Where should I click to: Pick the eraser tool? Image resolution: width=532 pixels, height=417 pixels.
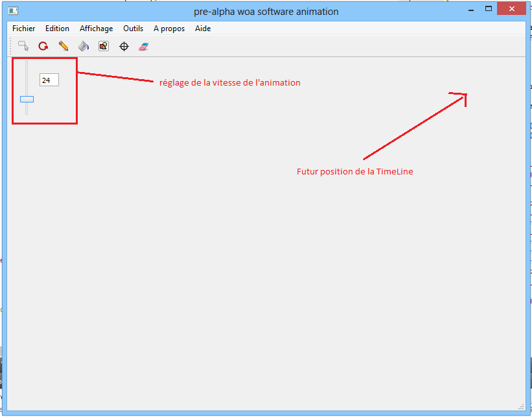[143, 46]
